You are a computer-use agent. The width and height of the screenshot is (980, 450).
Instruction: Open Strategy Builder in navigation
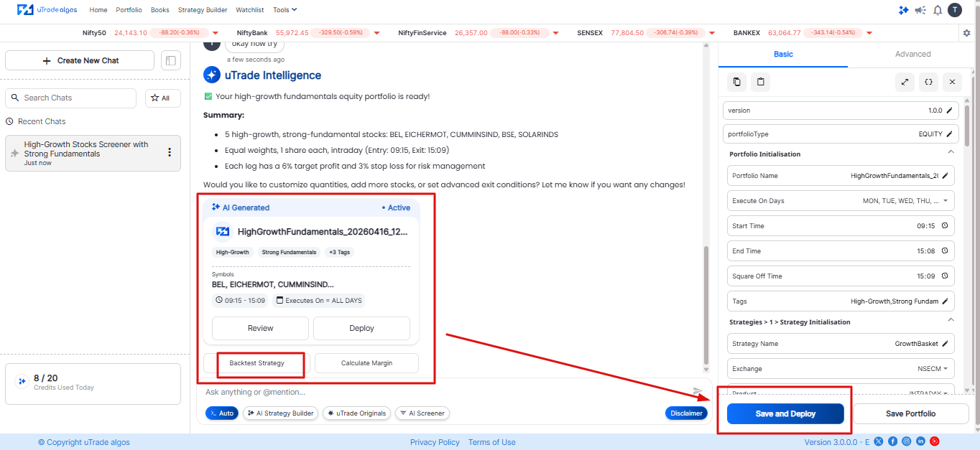click(x=203, y=10)
